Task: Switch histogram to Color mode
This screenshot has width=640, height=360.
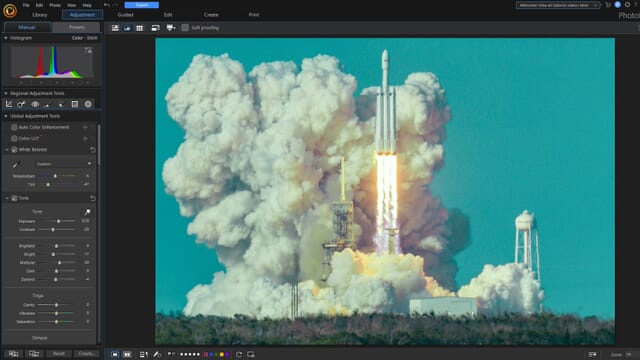Action: tap(77, 38)
